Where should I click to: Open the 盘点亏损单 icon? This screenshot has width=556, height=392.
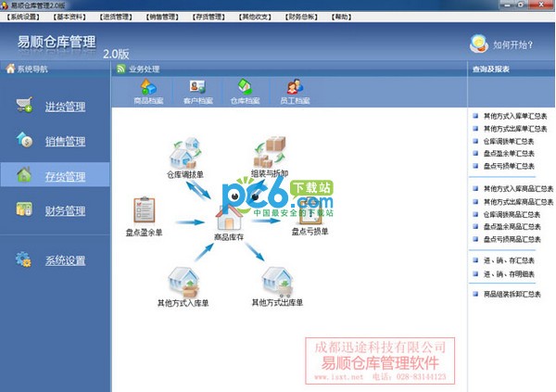(x=310, y=211)
